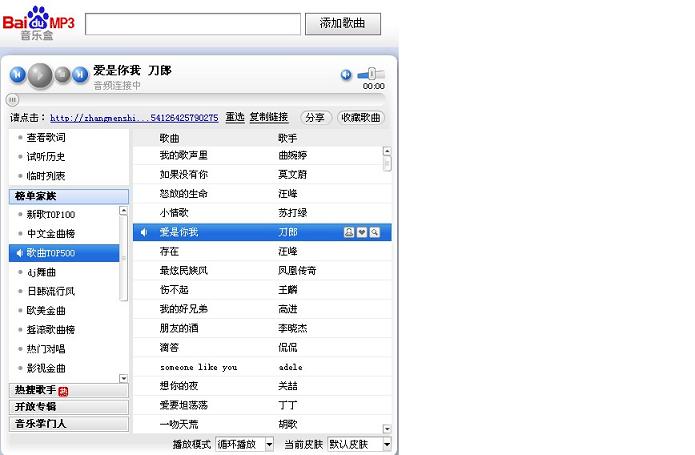
Task: Open the 当前皮肤 skin dropdown
Action: (359, 444)
